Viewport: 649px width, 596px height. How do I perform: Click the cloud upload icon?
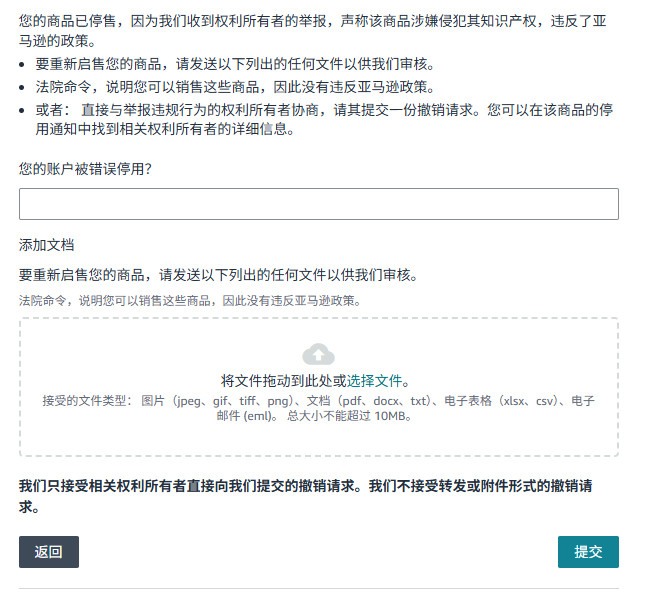[318, 354]
